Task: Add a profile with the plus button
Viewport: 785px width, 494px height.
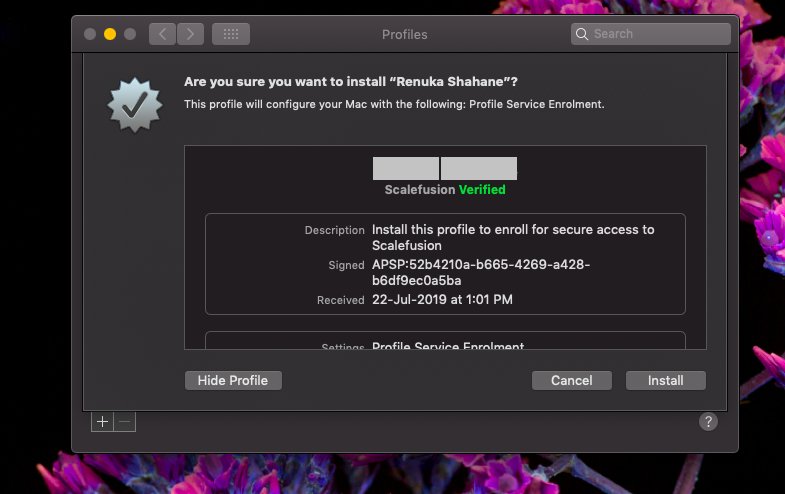Action: coord(102,422)
